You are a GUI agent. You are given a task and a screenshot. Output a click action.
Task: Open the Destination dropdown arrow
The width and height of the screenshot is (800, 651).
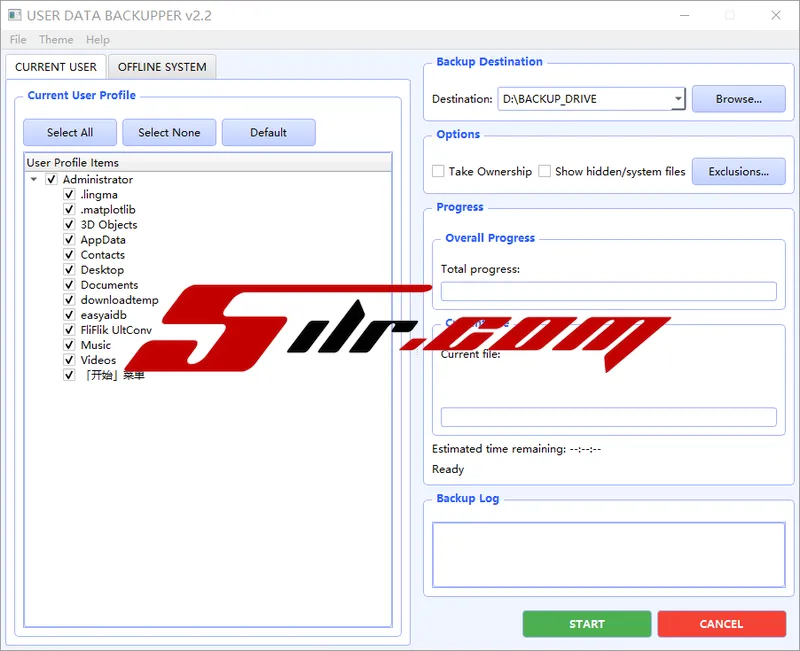point(678,98)
